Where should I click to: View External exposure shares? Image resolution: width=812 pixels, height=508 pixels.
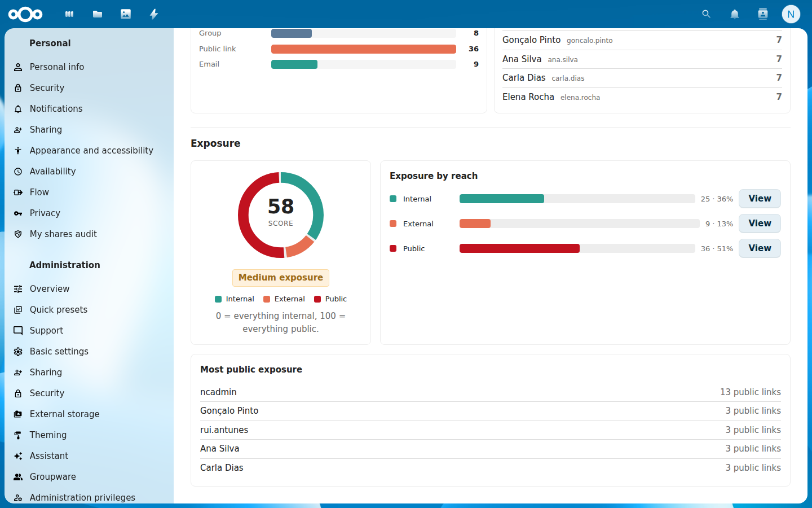[x=760, y=224]
